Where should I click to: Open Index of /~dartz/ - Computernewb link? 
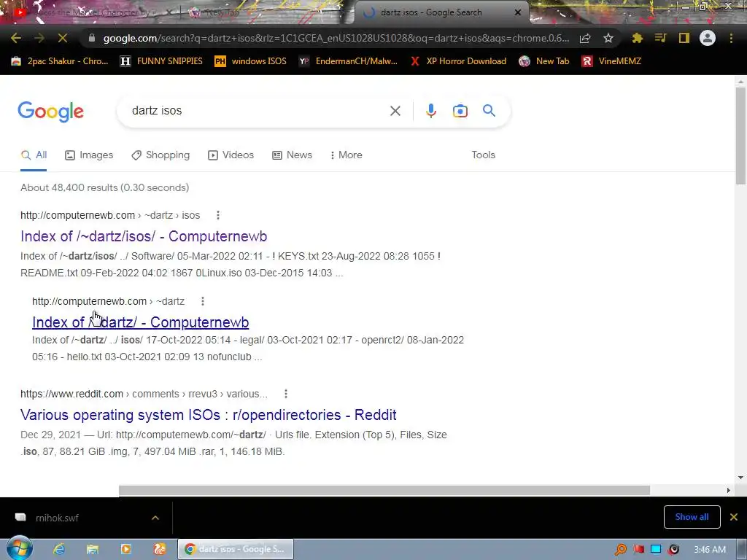click(141, 322)
